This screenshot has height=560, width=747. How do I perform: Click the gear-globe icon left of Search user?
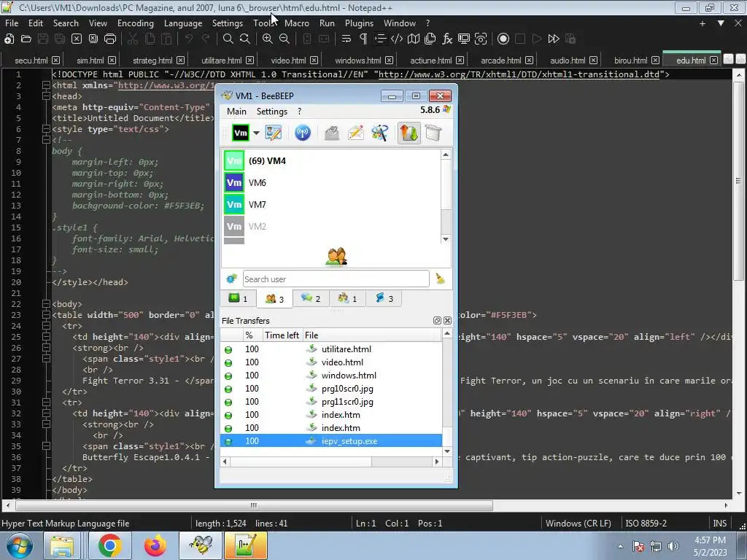click(231, 279)
